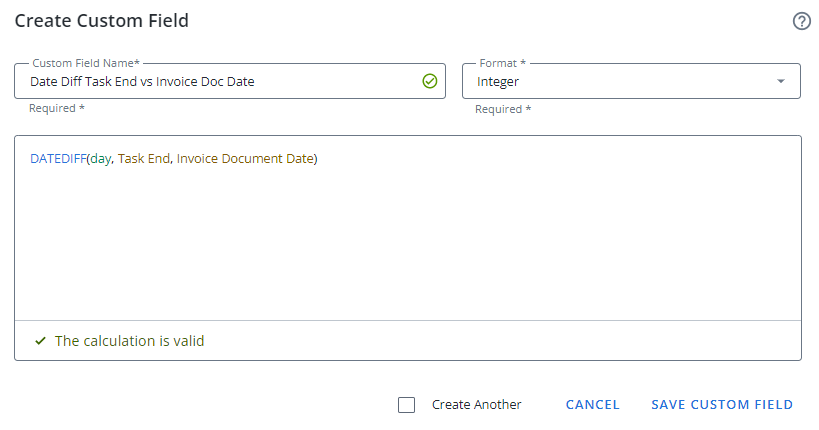Image resolution: width=819 pixels, height=430 pixels.
Task: Place cursor on 'day' argument in formula
Action: pos(100,159)
